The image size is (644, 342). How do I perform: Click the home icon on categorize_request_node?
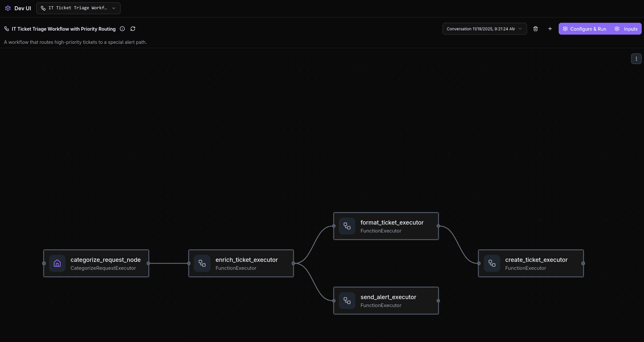57,264
